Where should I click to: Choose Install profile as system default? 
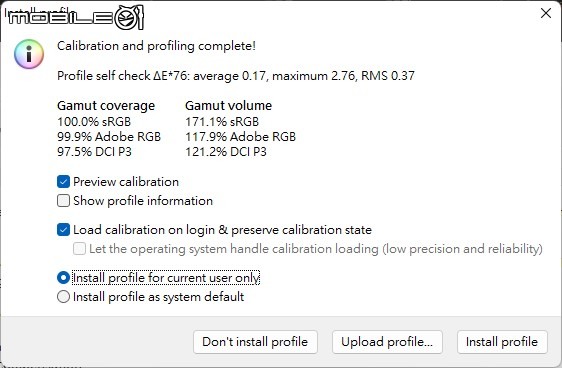pos(63,297)
